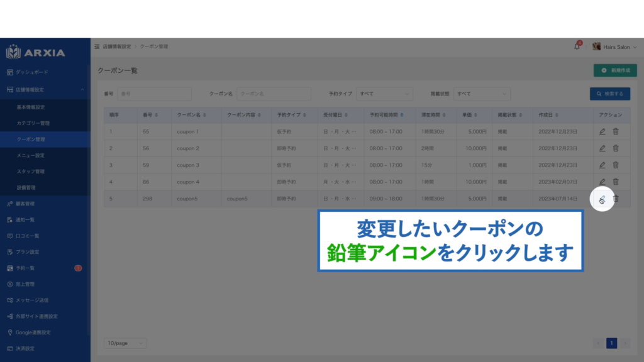
Task: Toggle sidebar with hamburger menu icon
Action: point(96,47)
